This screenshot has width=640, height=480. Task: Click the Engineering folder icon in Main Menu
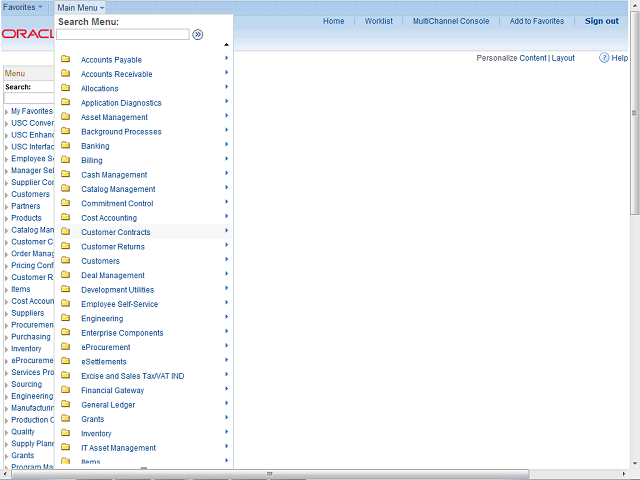point(65,318)
